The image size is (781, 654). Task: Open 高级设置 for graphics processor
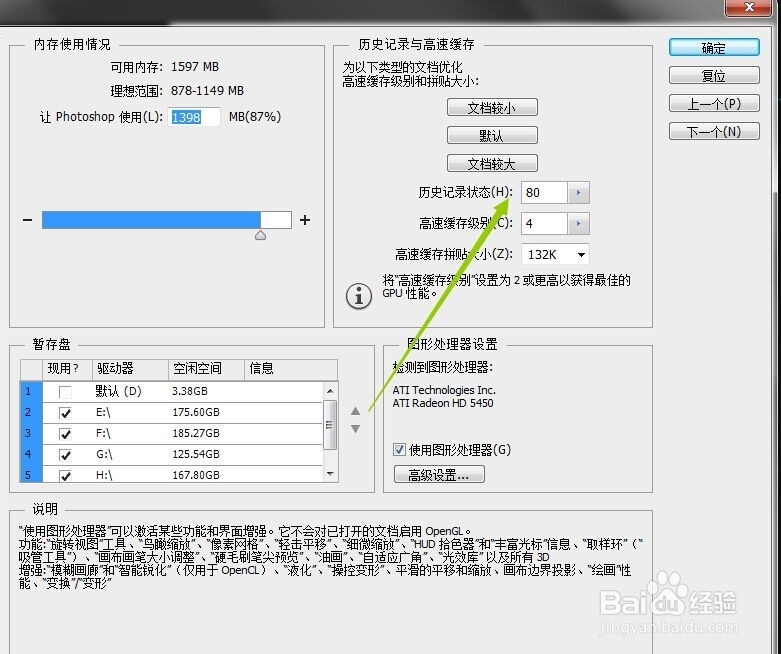[x=439, y=474]
